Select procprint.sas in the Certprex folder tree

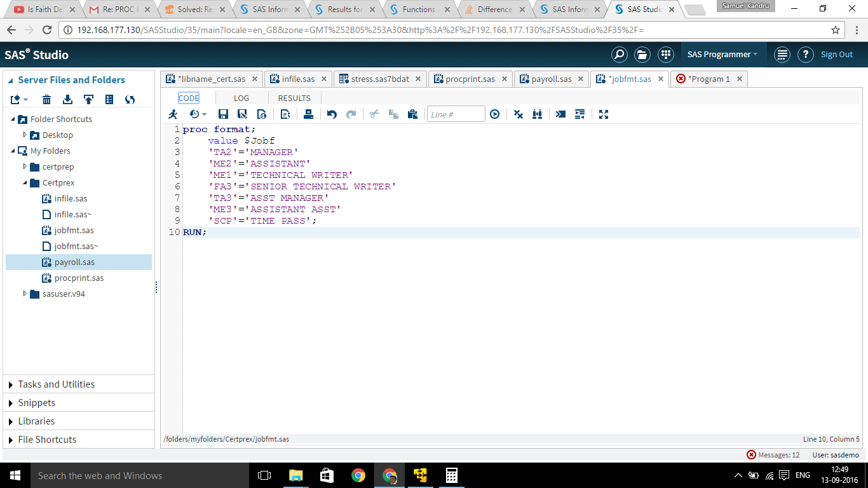(x=79, y=278)
